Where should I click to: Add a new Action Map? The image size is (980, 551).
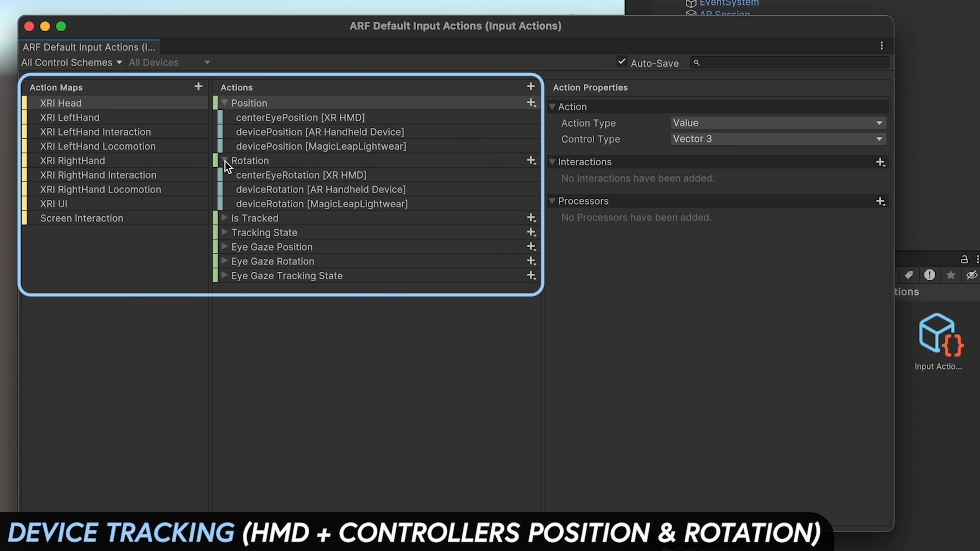click(198, 87)
